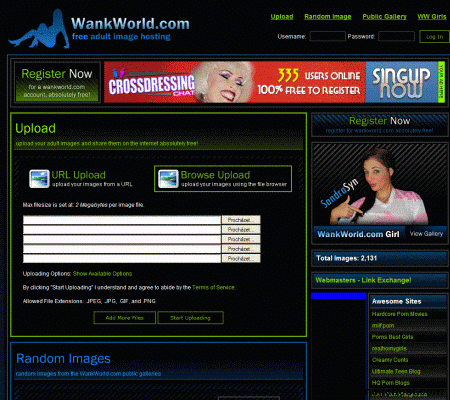Click the Log In button
450x400 pixels.
click(x=434, y=37)
